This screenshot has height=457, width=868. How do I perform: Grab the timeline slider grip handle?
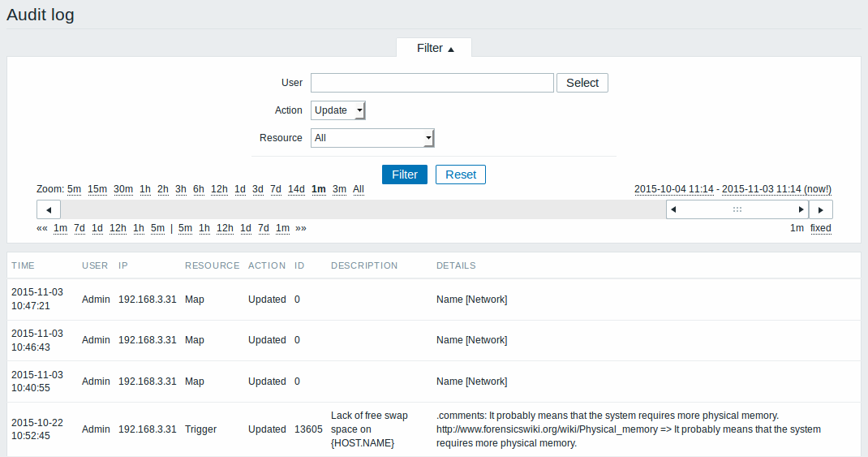(x=737, y=209)
